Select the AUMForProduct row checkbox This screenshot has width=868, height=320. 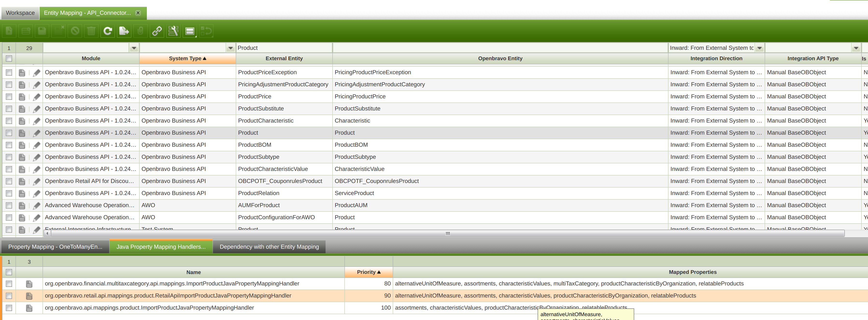pyautogui.click(x=9, y=205)
